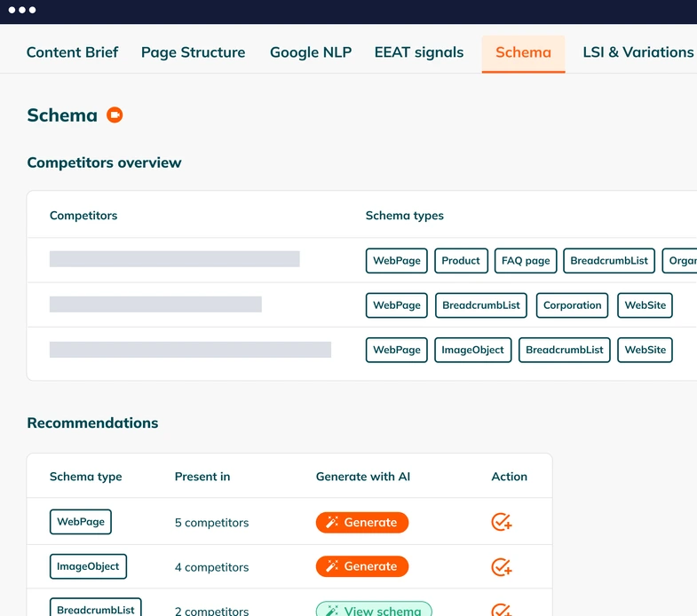
Task: Generate WebPage schema with AI
Action: [x=362, y=522]
